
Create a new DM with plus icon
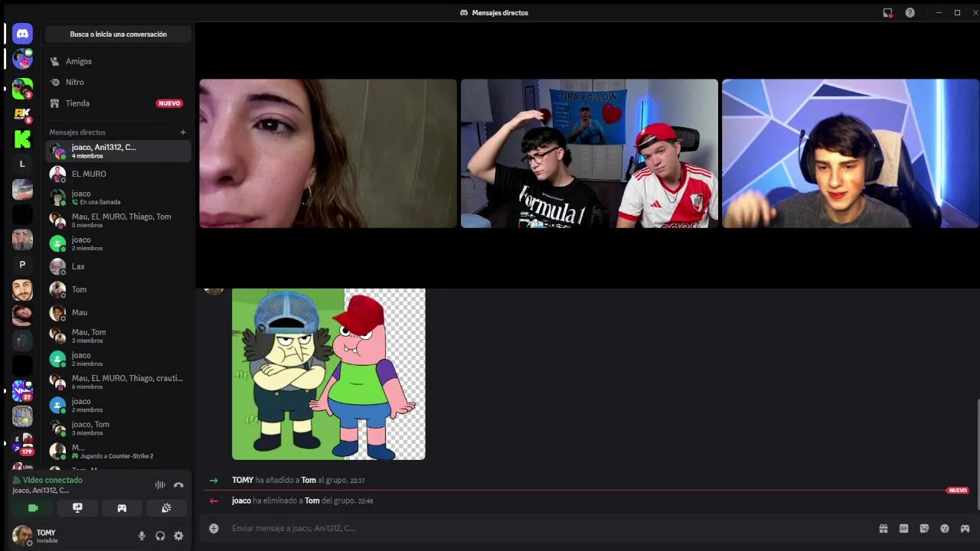click(x=183, y=132)
